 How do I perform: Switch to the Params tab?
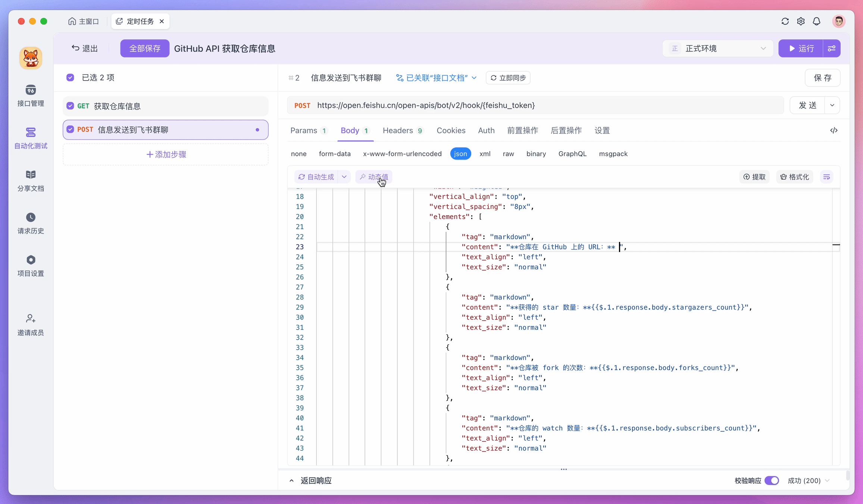309,130
